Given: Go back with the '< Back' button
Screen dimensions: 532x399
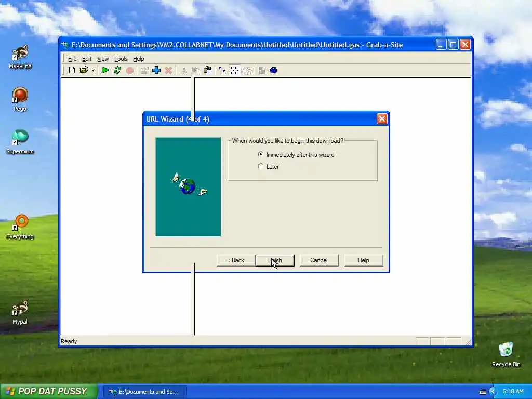Looking at the screenshot, I should pos(235,260).
